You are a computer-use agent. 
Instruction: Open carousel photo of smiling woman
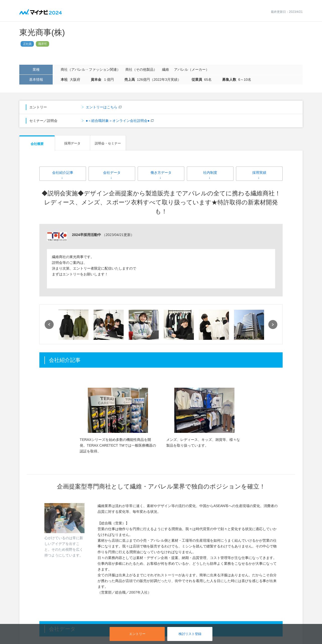[x=144, y=325]
